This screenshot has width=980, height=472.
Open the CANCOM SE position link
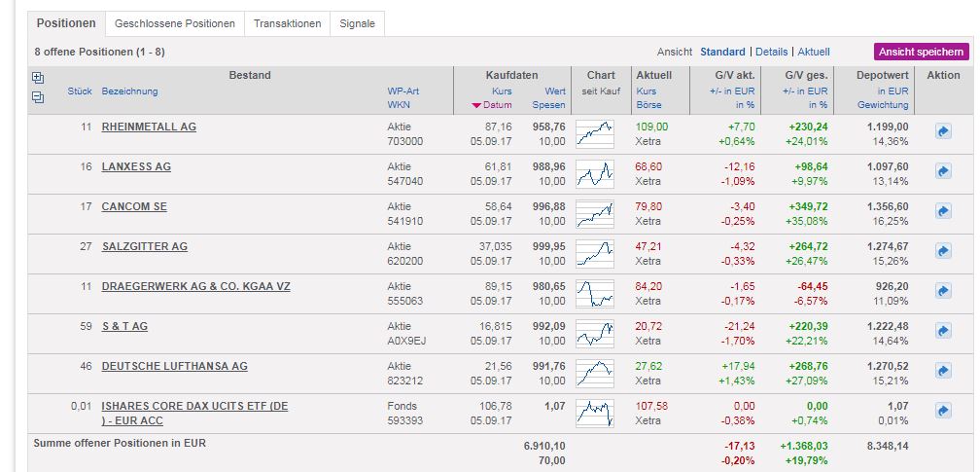(134, 206)
